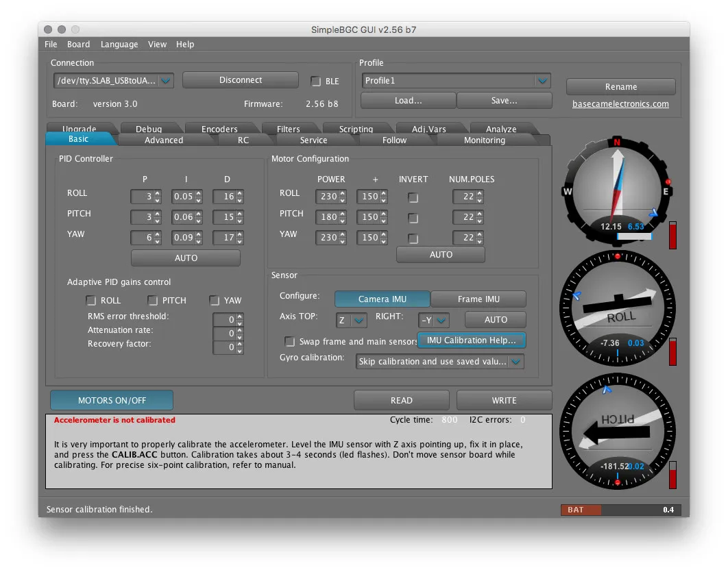This screenshot has width=728, height=572.
Task: Switch to the Advanced tab
Action: (x=164, y=140)
